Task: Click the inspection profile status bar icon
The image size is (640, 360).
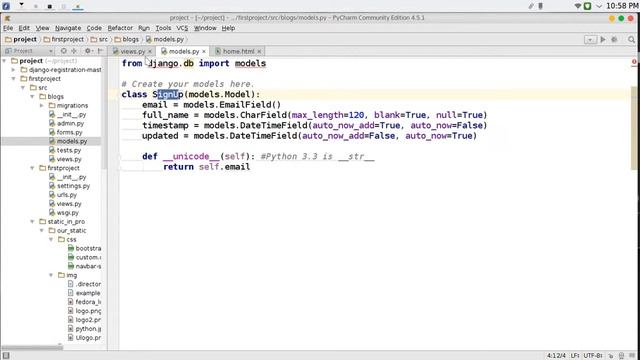Action: (621, 356)
